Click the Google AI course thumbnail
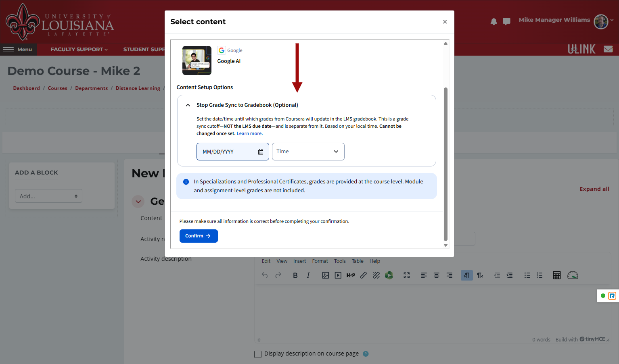The width and height of the screenshot is (619, 364). tap(197, 60)
